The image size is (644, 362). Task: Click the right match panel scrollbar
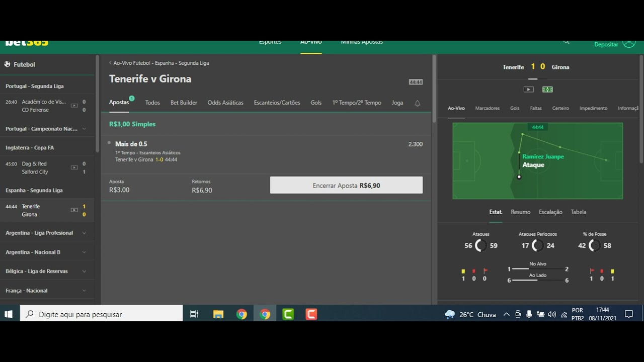coord(641,109)
